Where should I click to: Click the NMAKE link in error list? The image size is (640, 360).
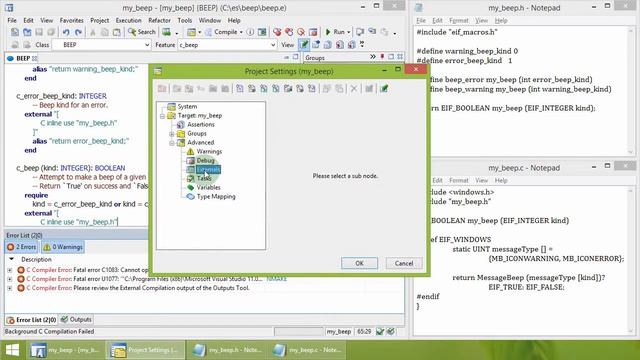click(x=276, y=279)
